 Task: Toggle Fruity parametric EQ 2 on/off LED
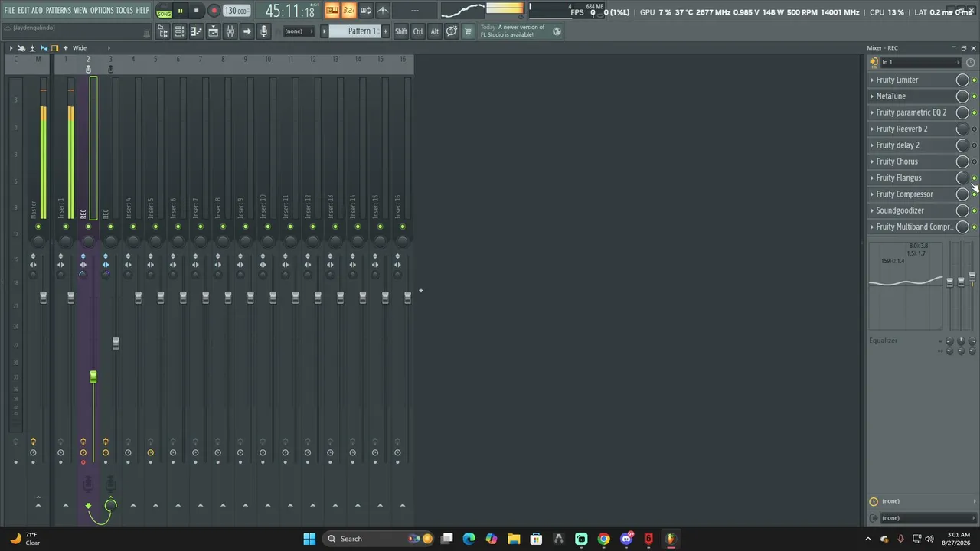[974, 112]
